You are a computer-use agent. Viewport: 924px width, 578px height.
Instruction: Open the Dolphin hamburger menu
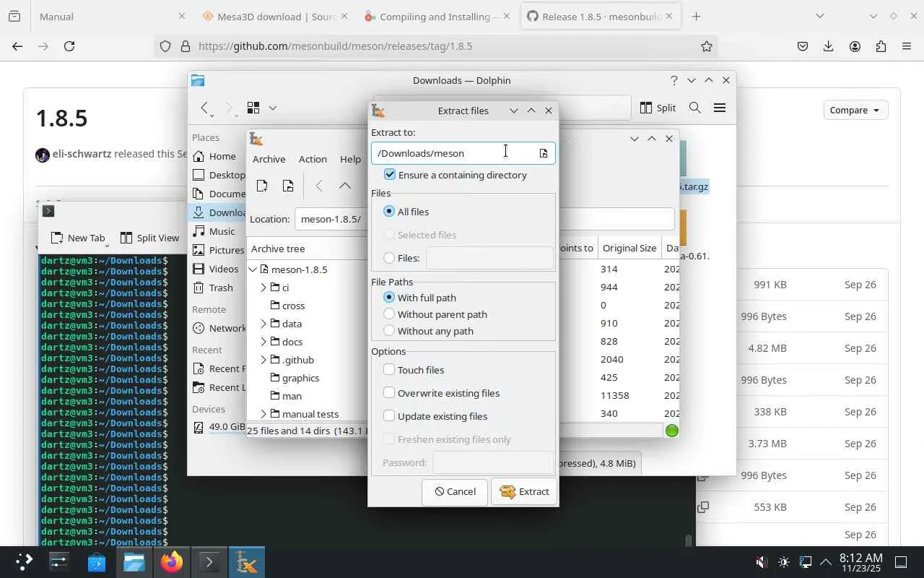point(720,108)
